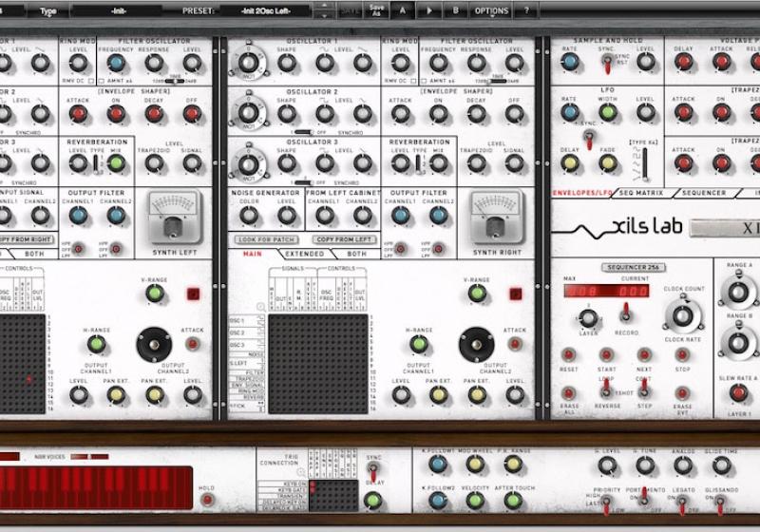Image resolution: width=760 pixels, height=532 pixels.
Task: Click the right synth joystick controller
Action: click(477, 345)
